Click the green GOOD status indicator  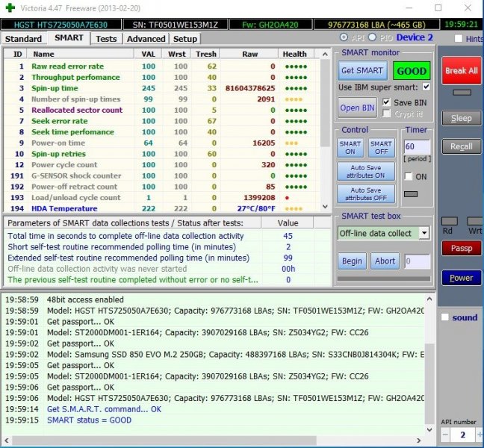click(412, 71)
